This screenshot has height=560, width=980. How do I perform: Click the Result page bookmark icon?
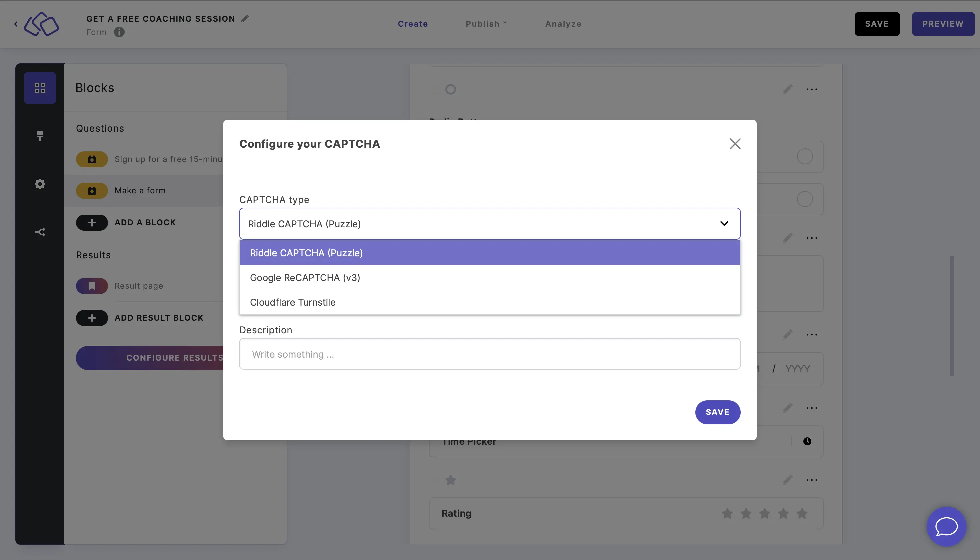[x=92, y=286]
